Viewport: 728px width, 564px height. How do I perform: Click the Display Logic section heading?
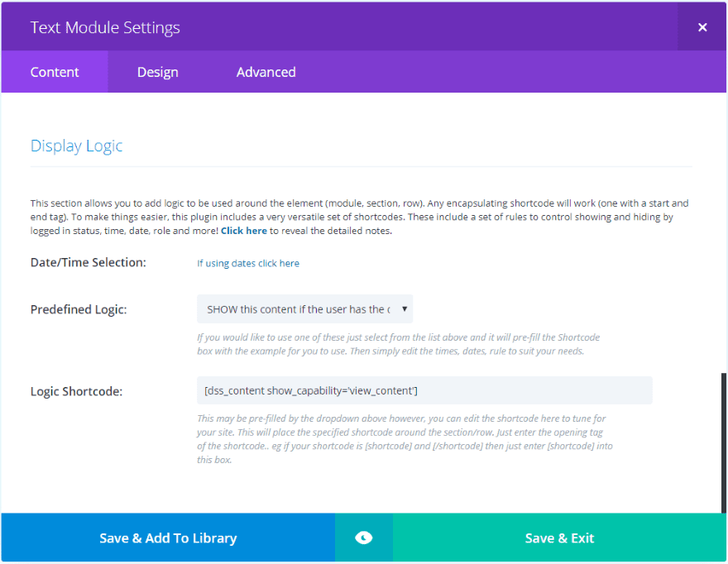click(x=76, y=146)
